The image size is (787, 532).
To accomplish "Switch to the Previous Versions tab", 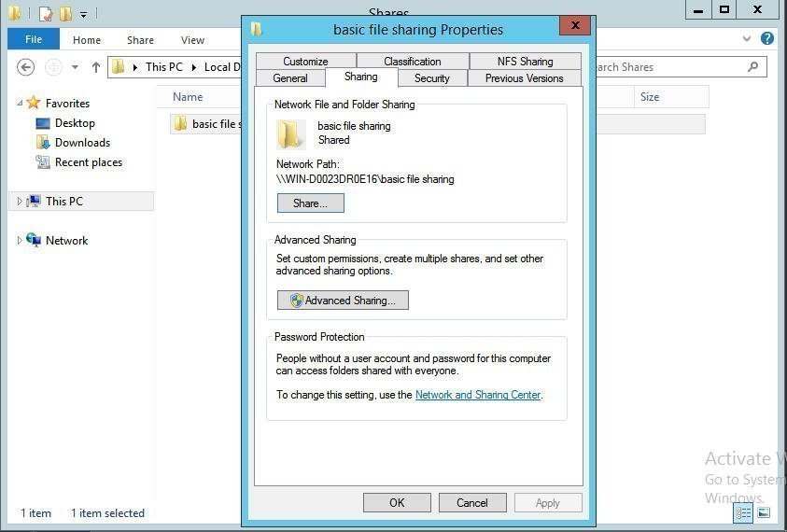I will coord(524,78).
